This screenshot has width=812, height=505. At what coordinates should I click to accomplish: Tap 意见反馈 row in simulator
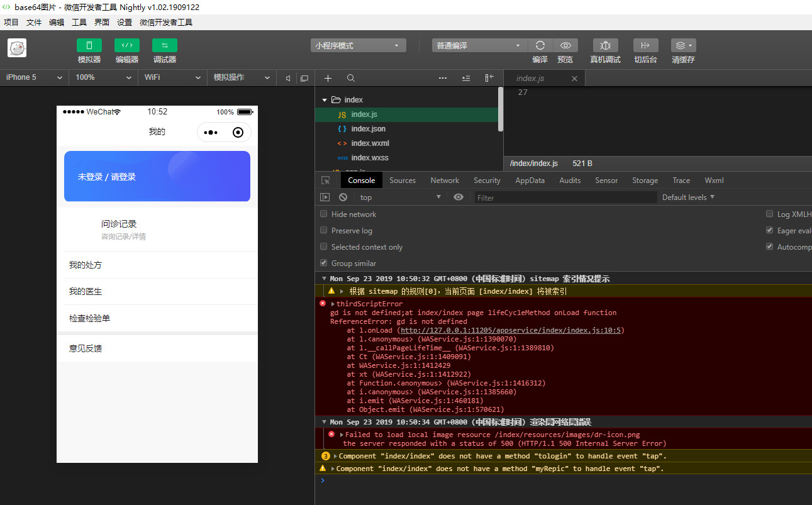point(157,348)
